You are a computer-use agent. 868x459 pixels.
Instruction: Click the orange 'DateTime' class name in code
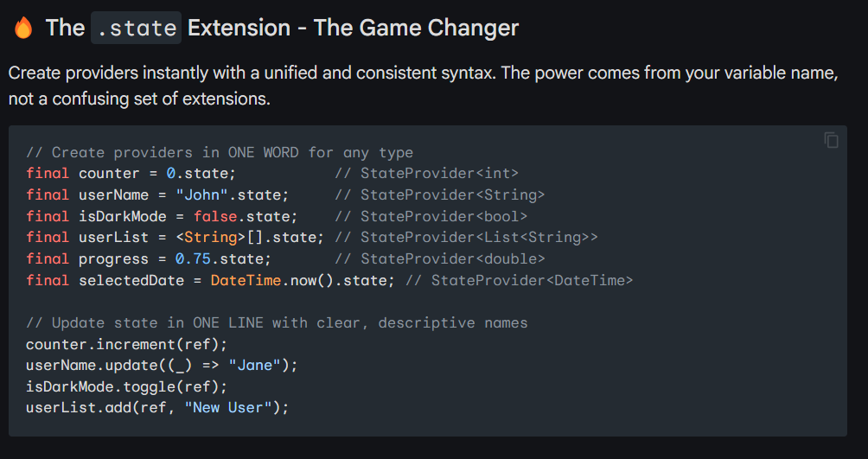(x=246, y=280)
